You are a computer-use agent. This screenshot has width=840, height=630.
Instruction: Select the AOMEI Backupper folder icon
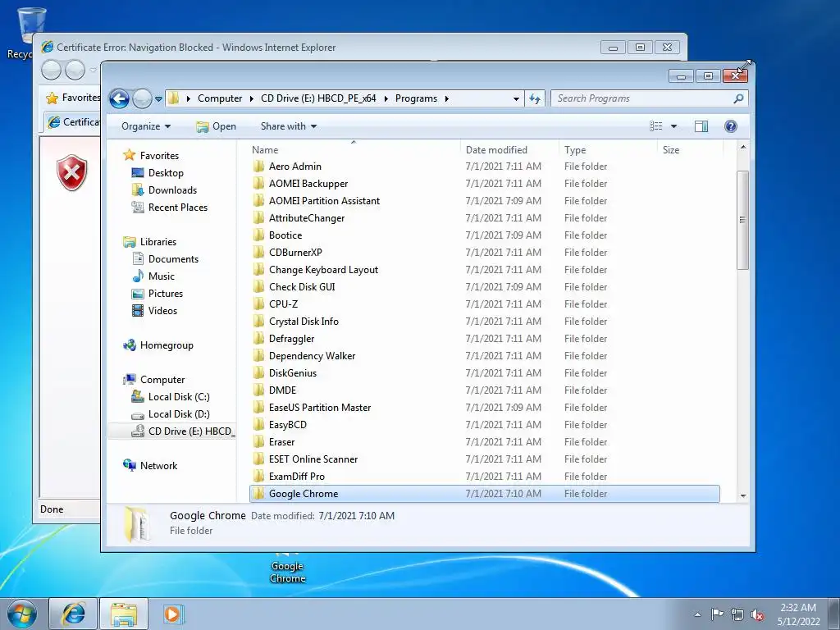258,183
